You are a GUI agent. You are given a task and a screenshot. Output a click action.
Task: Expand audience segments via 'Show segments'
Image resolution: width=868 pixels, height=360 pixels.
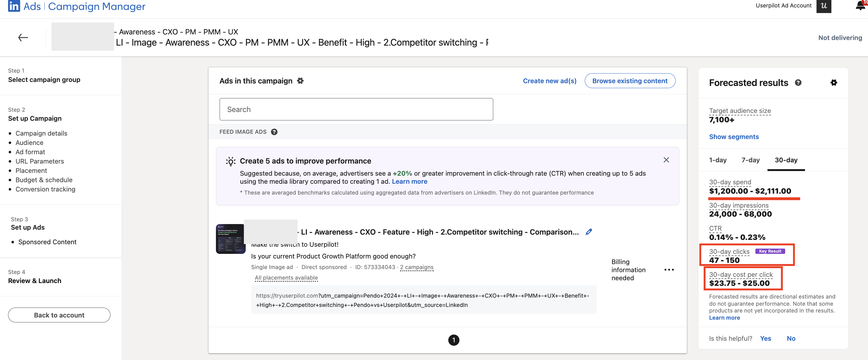point(734,137)
